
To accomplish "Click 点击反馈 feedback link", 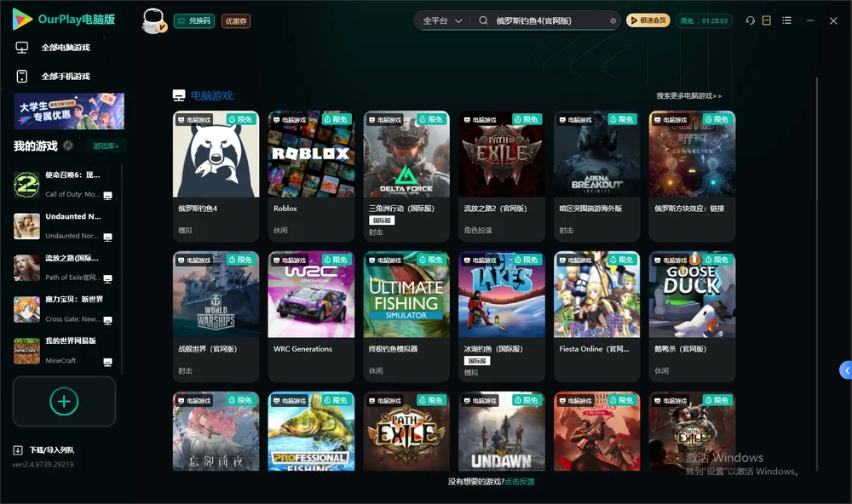I will (520, 482).
